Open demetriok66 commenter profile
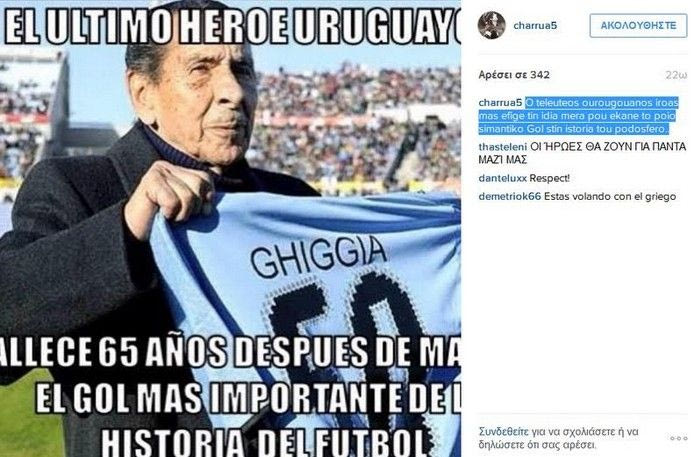Viewport: 700px width, 457px height. pyautogui.click(x=510, y=196)
